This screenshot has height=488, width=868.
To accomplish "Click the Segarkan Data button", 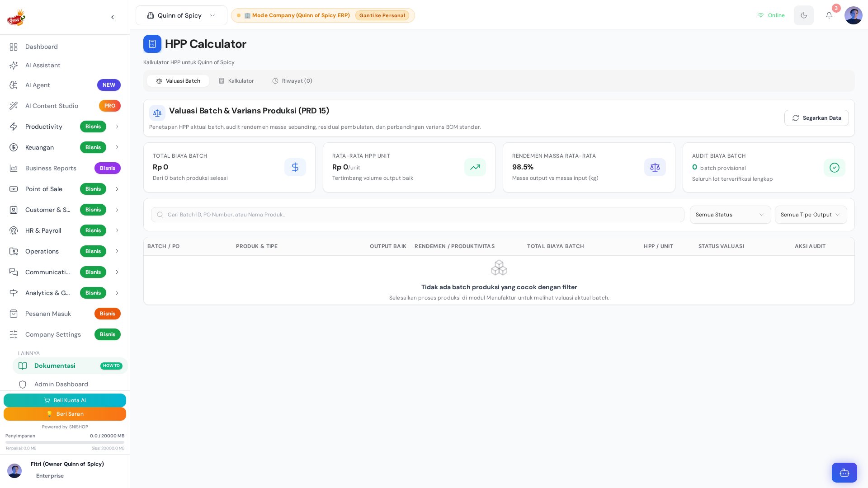I will point(816,118).
